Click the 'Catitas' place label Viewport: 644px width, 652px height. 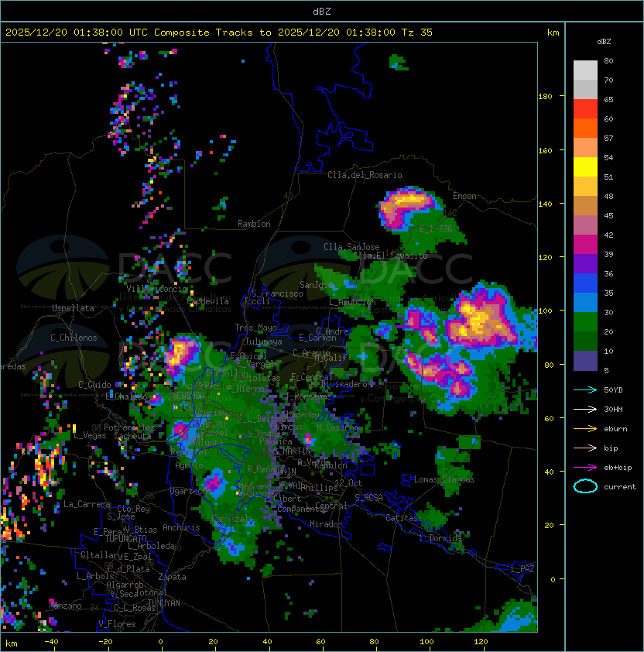(x=402, y=518)
